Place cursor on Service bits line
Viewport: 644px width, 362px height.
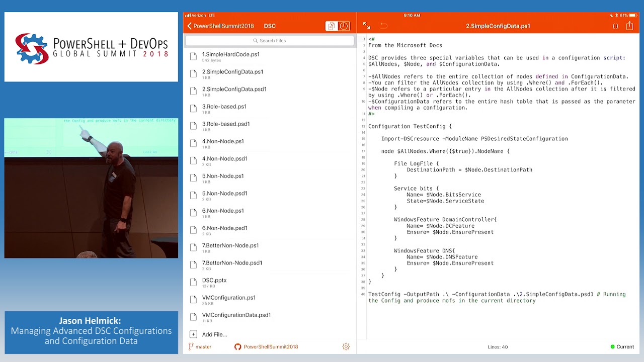click(x=416, y=189)
